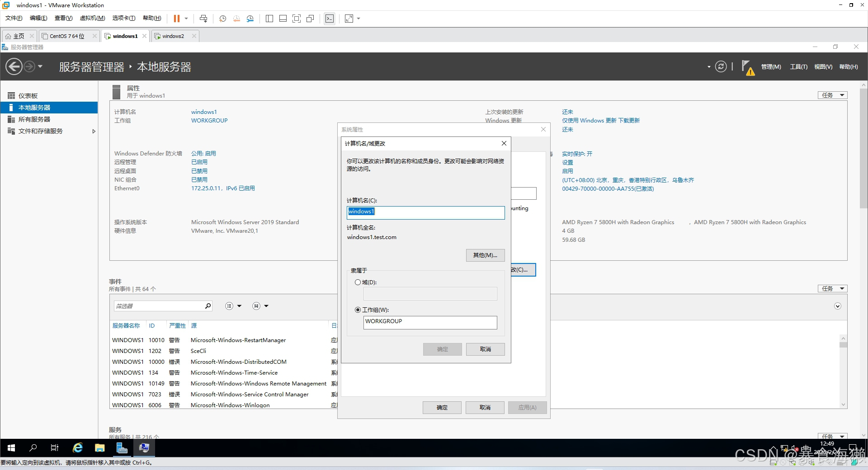
Task: Open the stretch display dropdown arrow
Action: [359, 19]
